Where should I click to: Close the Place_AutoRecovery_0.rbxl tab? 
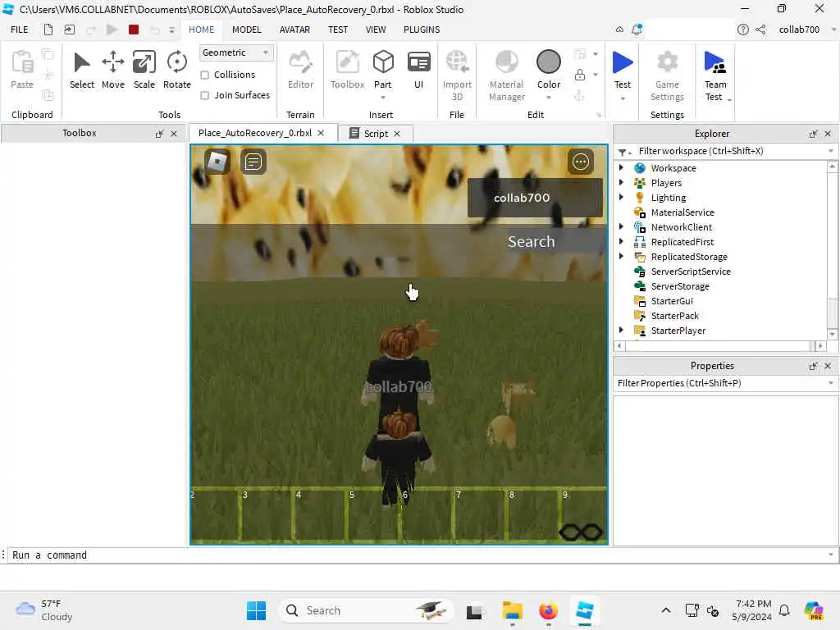point(321,133)
